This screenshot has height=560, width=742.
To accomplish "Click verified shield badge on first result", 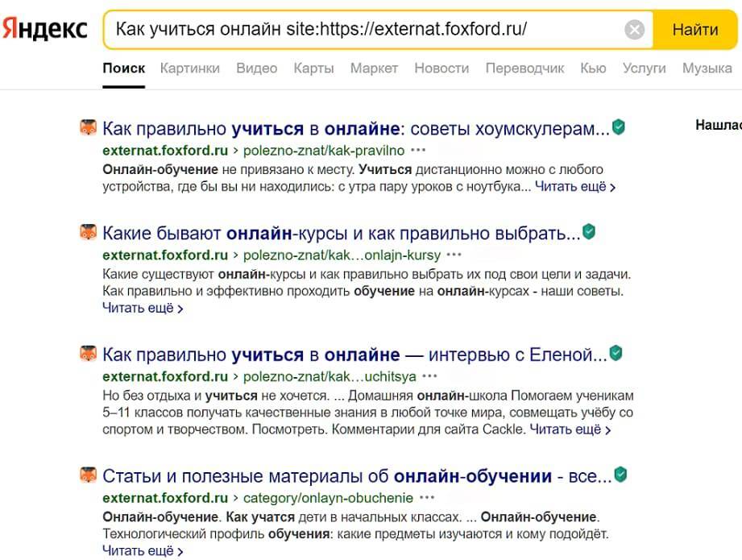I will coord(619,127).
